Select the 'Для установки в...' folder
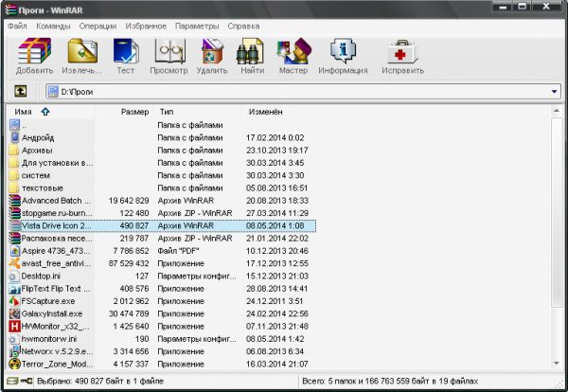The width and height of the screenshot is (568, 392). point(162,163)
